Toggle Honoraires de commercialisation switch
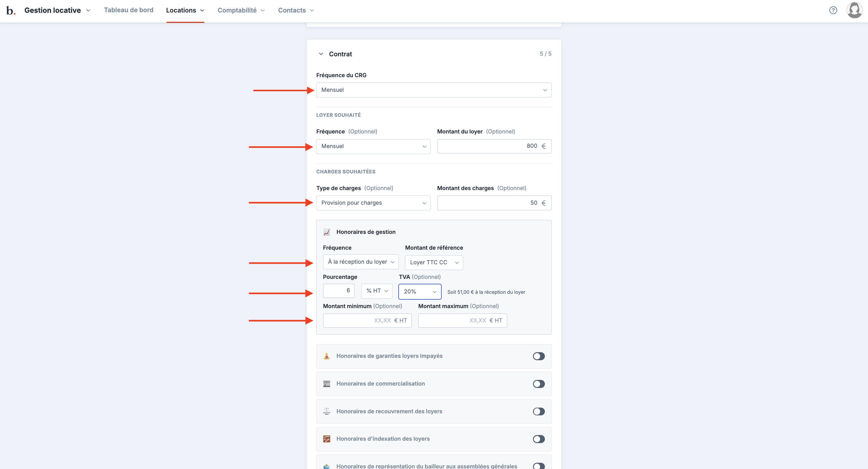Viewport: 868px width, 469px height. point(538,384)
